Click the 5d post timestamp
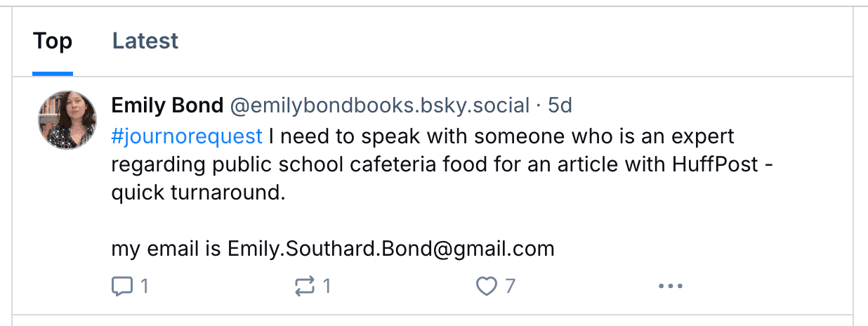Screen dimensions: 868x326 coord(560,105)
